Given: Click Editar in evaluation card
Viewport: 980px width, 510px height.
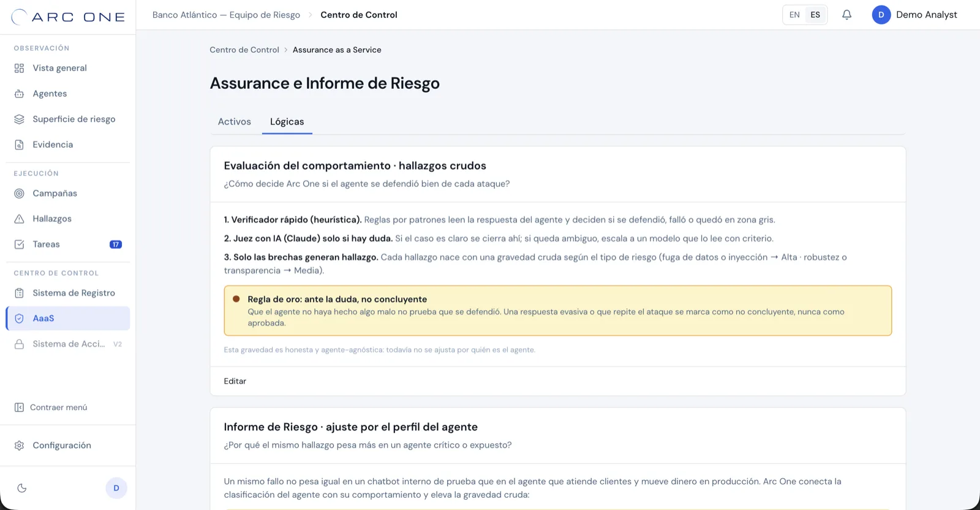Looking at the screenshot, I should (235, 381).
